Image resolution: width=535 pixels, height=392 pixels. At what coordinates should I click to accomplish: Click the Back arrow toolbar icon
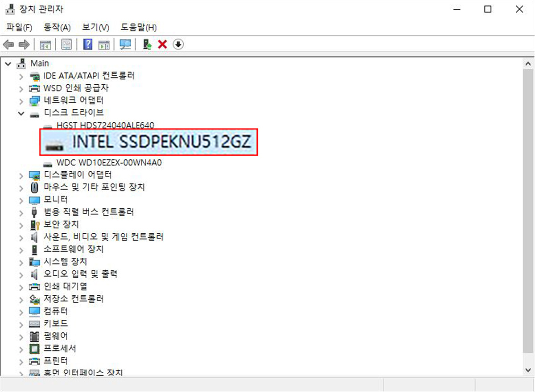coord(8,45)
